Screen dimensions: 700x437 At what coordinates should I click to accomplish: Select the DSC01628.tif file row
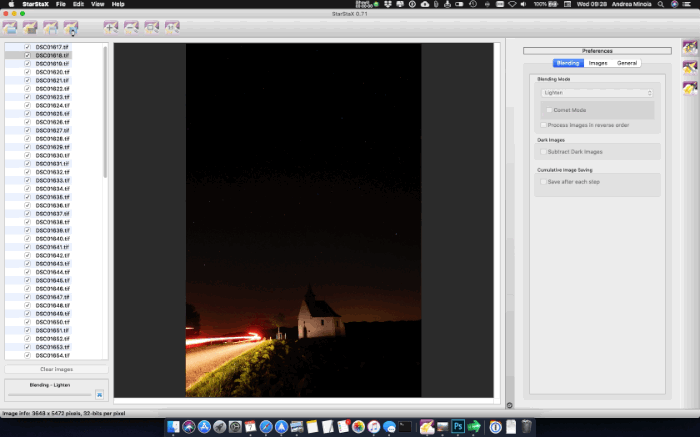click(x=38, y=139)
